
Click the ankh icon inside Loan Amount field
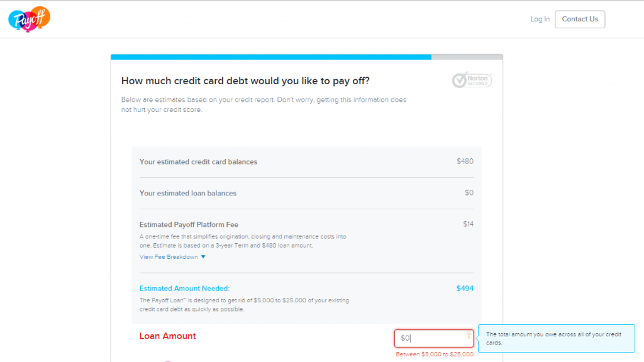tap(469, 334)
